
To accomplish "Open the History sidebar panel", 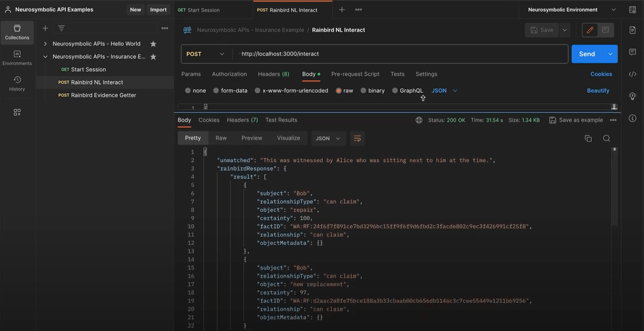I will pos(17,84).
